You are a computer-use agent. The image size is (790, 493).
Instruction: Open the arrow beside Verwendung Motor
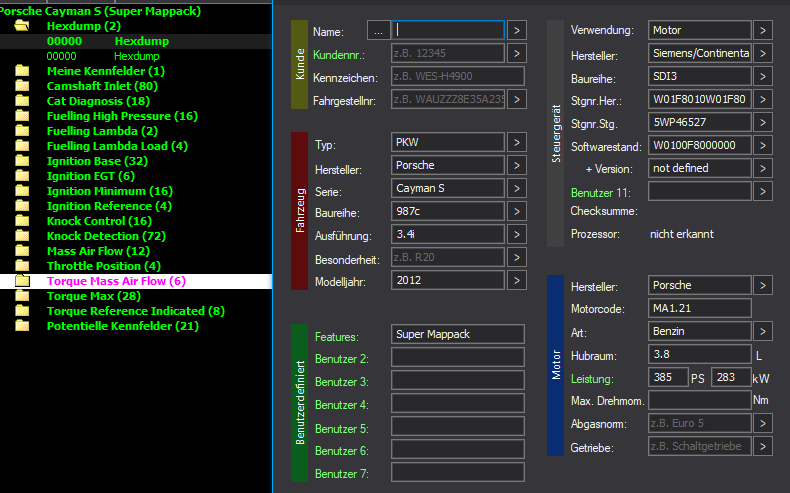[763, 30]
